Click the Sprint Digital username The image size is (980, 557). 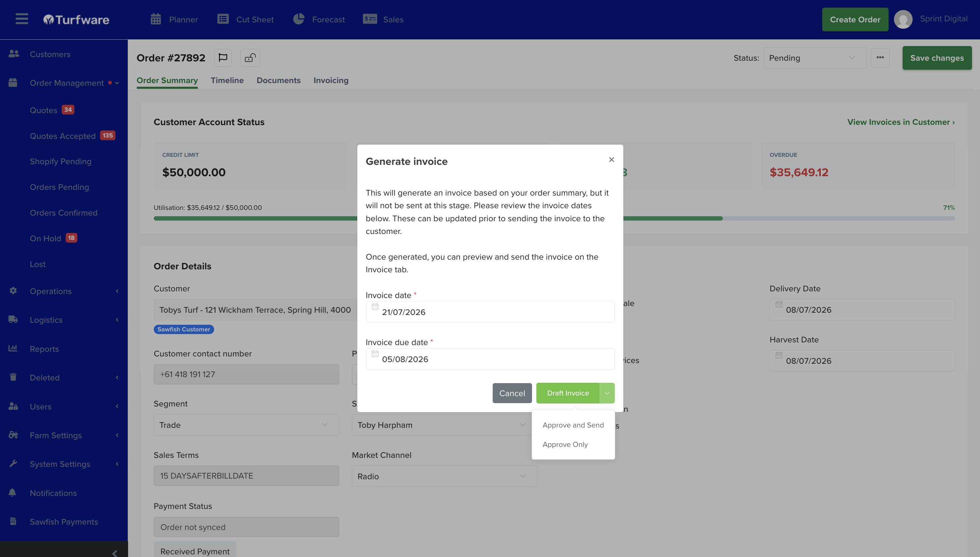943,19
